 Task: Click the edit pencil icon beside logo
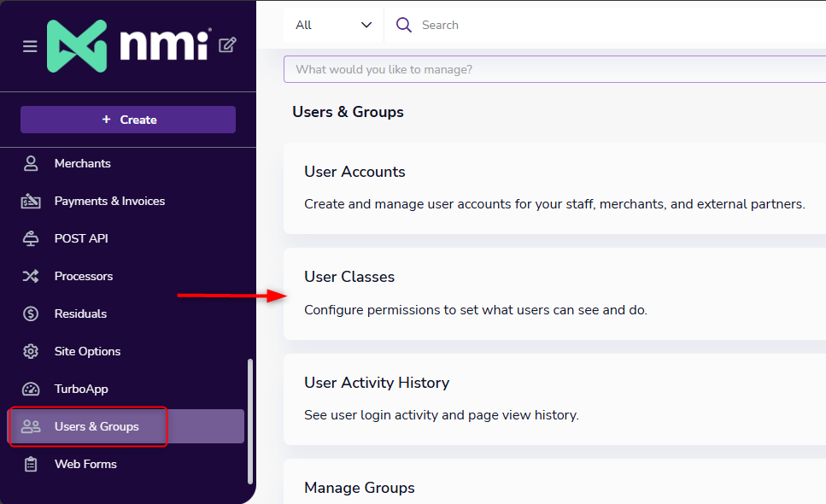coord(227,45)
